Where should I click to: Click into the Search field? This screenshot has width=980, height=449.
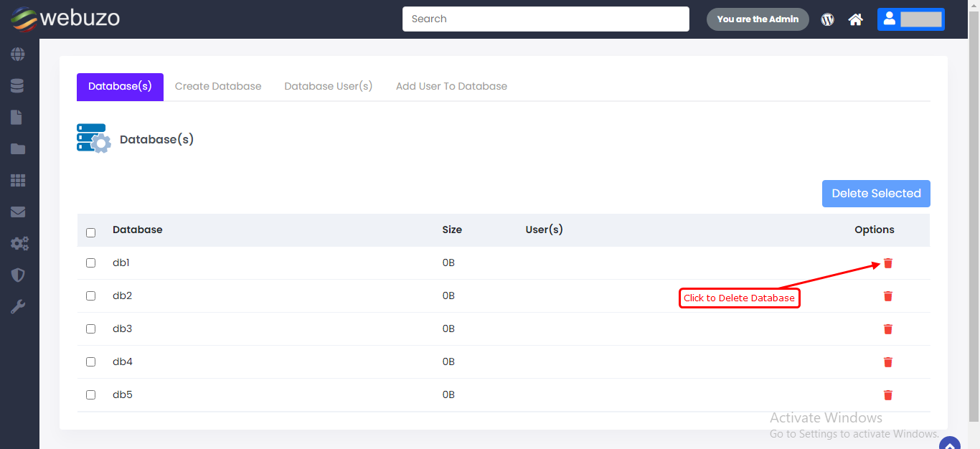coord(545,19)
